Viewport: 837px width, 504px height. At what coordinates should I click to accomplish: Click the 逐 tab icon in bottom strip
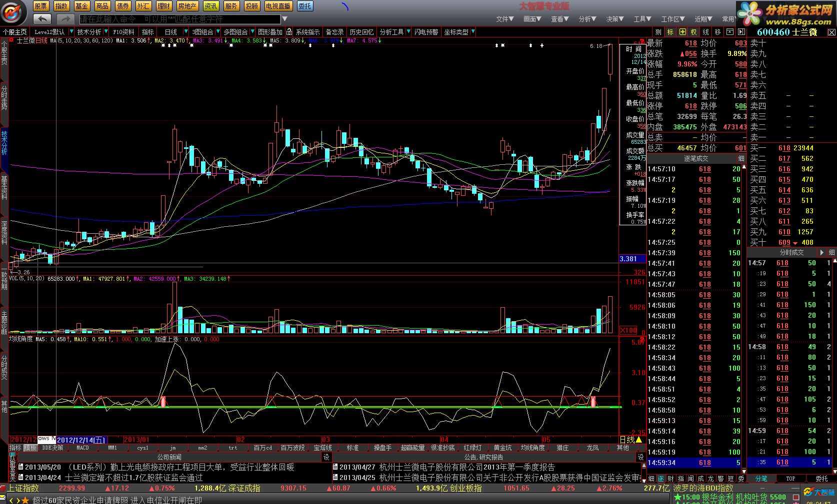click(x=660, y=479)
